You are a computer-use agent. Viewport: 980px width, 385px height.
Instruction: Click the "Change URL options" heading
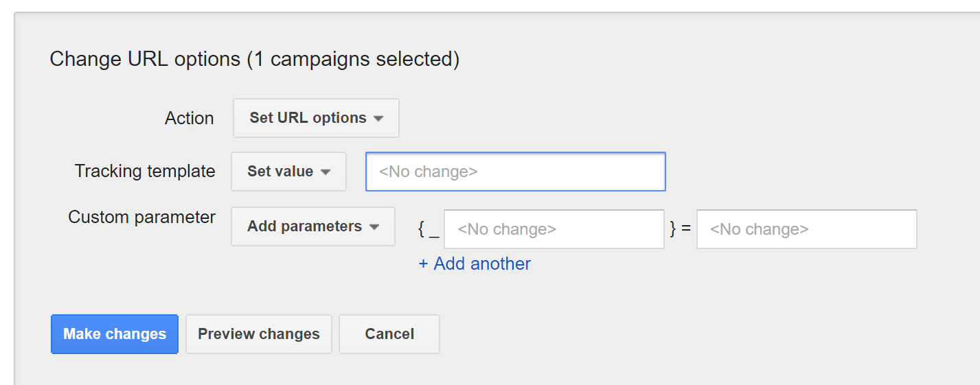pos(254,59)
